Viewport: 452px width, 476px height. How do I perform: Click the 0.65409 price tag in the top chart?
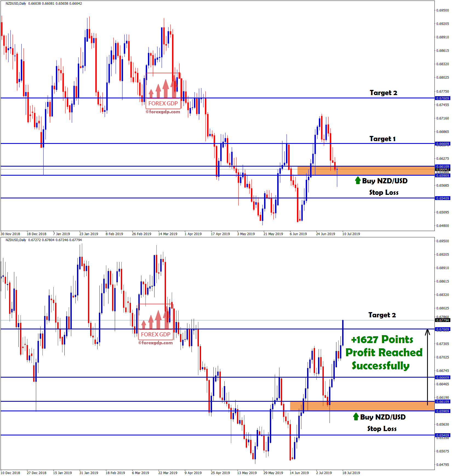(442, 198)
